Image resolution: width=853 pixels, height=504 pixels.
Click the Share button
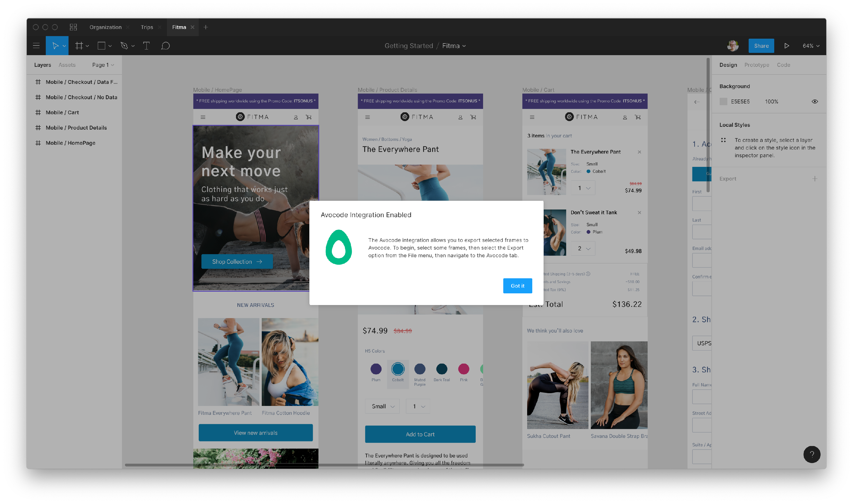pos(761,45)
